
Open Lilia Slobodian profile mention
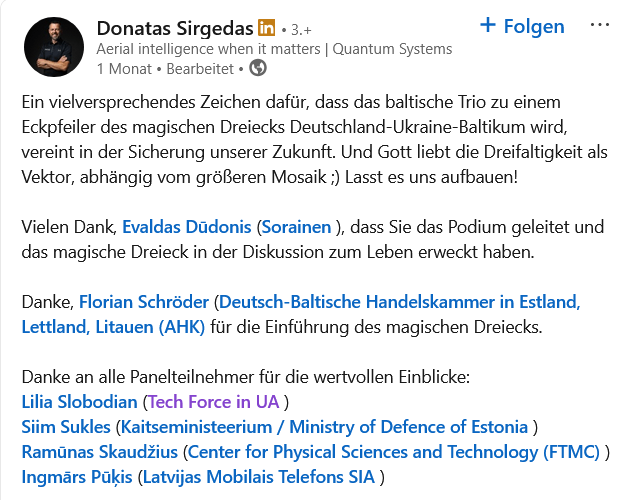[x=79, y=402]
